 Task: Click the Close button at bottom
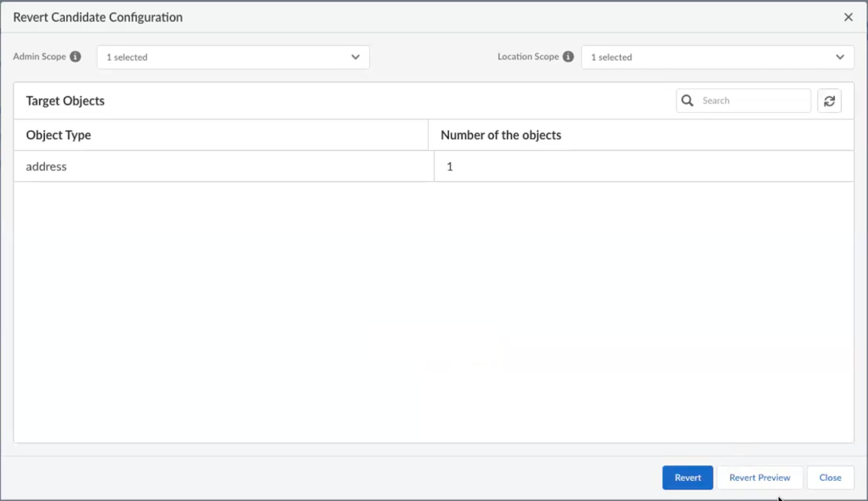(x=830, y=477)
